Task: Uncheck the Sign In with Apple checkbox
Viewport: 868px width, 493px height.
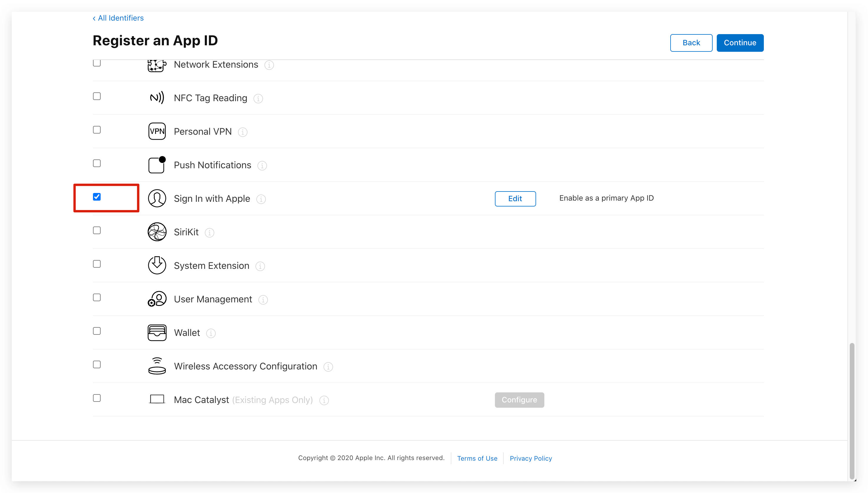Action: pyautogui.click(x=97, y=197)
